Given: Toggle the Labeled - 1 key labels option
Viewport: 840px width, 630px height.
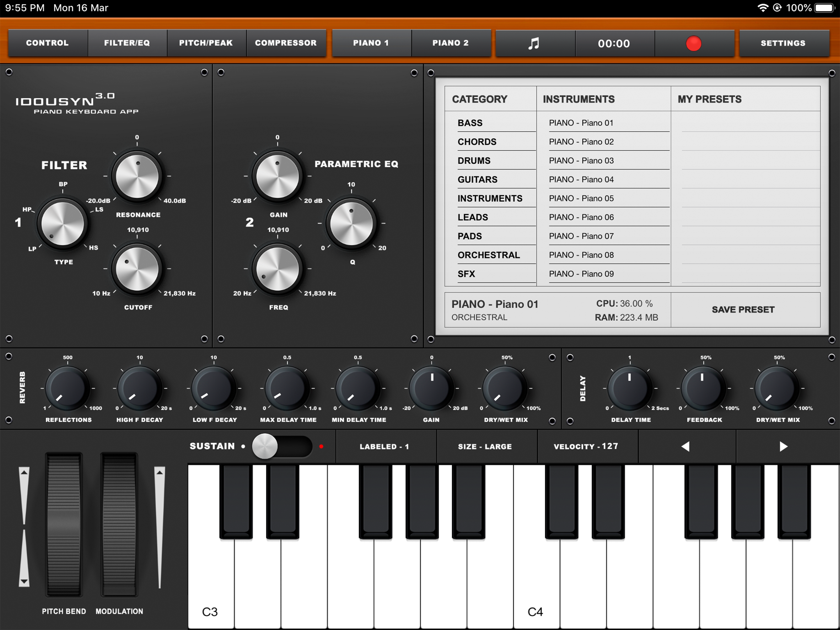Looking at the screenshot, I should (x=384, y=446).
